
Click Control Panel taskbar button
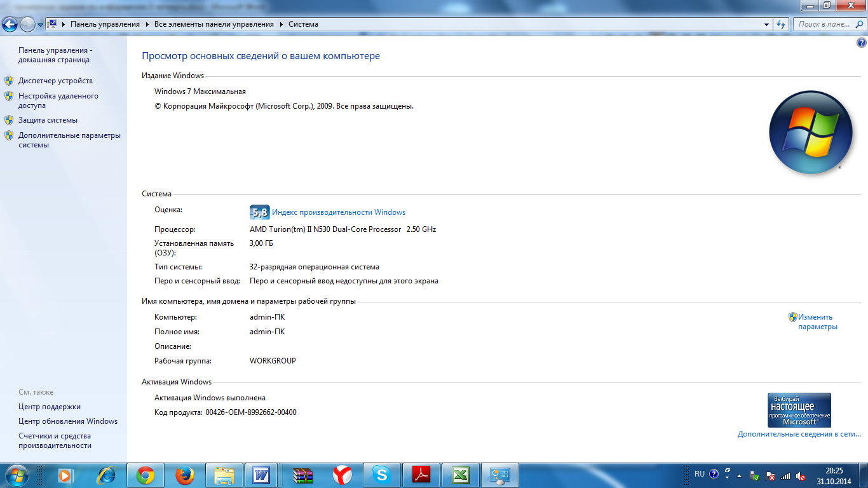[501, 475]
